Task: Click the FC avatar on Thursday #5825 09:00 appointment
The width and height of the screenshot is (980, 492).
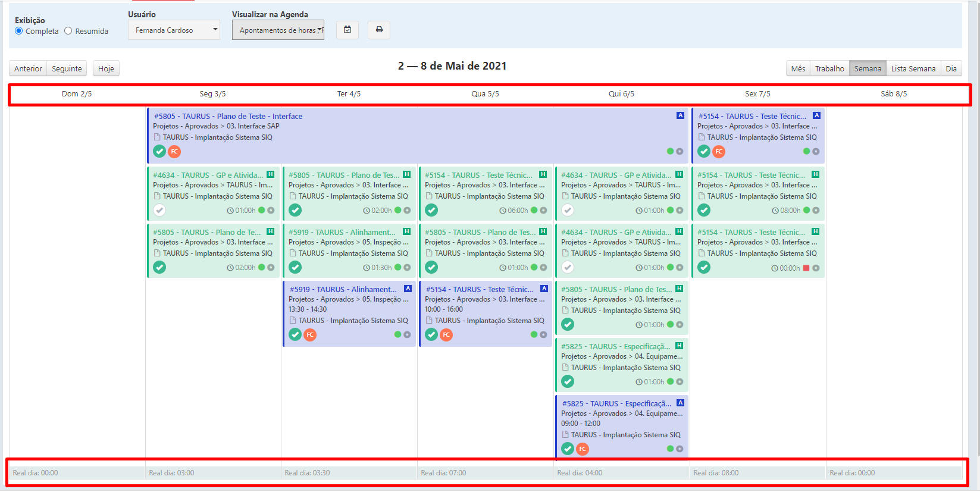Action: (583, 449)
